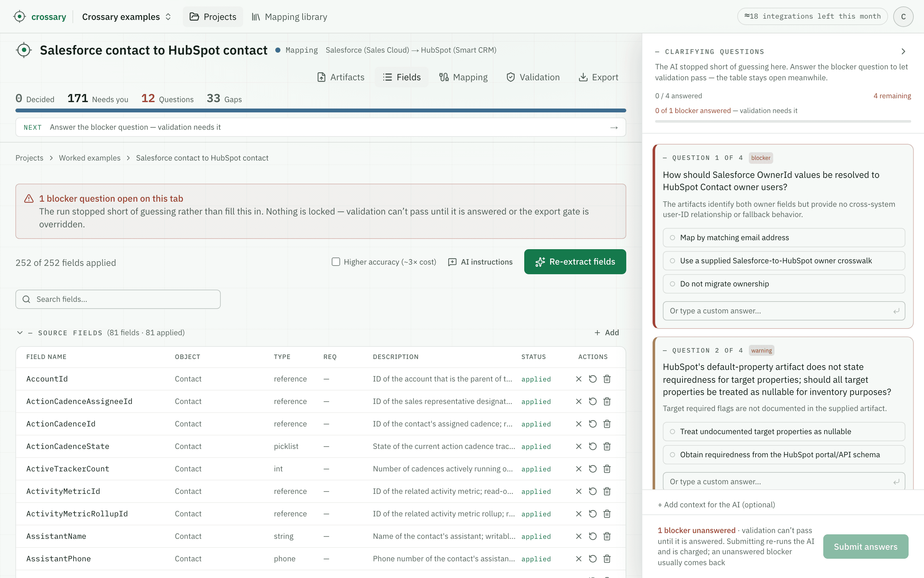This screenshot has width=924, height=578.
Task: Reject the AccountId field with X
Action: point(578,379)
